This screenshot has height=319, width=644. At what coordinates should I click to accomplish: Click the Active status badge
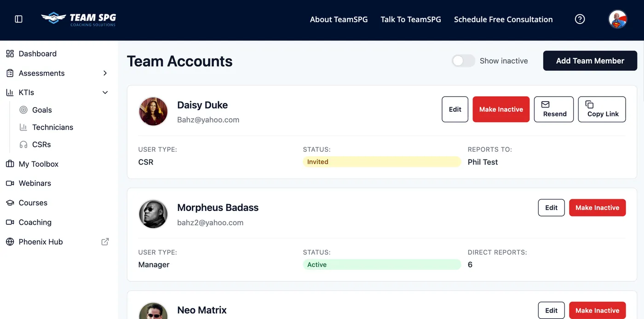(382, 265)
